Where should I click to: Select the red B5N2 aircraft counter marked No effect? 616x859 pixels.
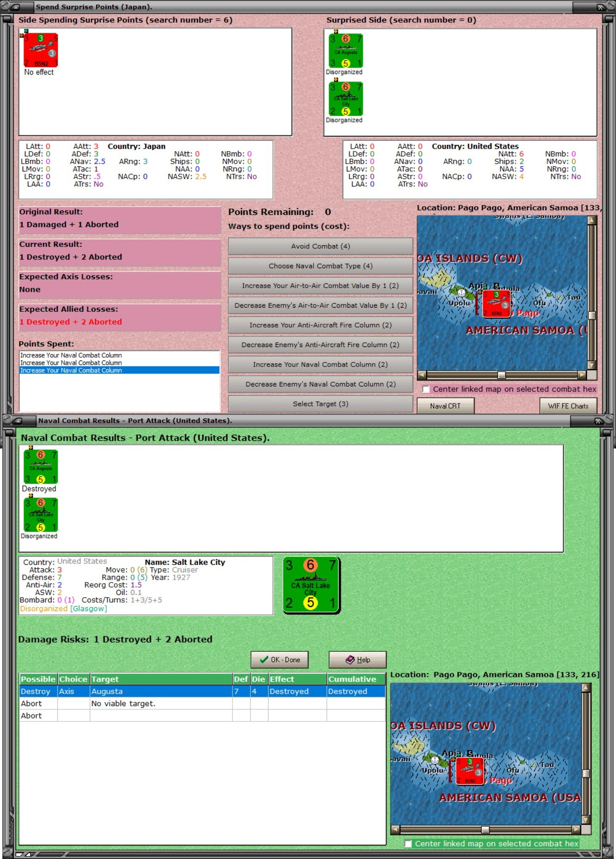tap(41, 50)
